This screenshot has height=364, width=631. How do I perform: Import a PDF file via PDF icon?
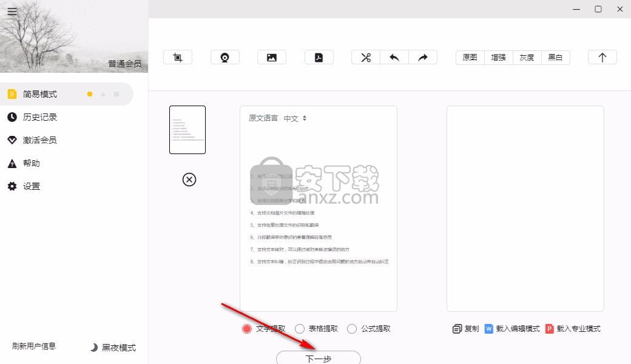coord(319,57)
